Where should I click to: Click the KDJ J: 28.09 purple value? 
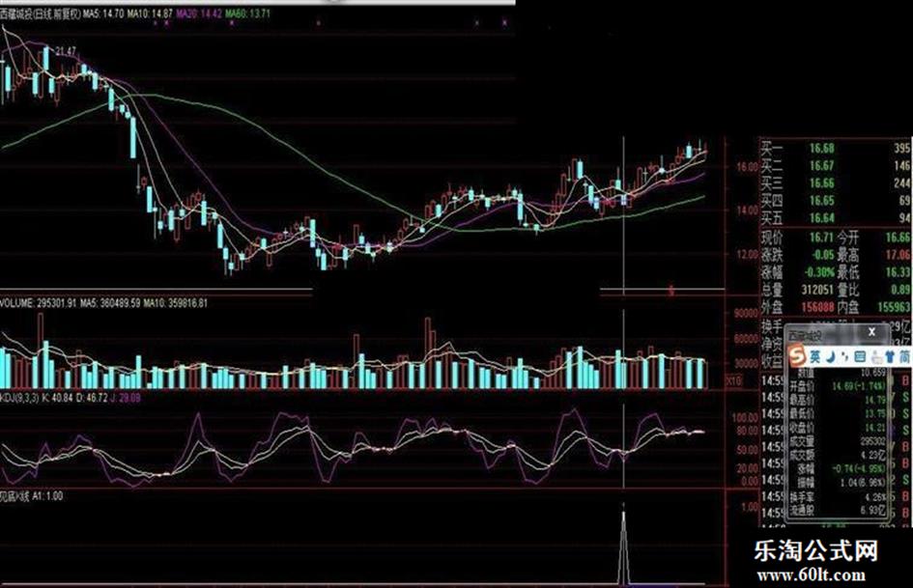[x=126, y=398]
